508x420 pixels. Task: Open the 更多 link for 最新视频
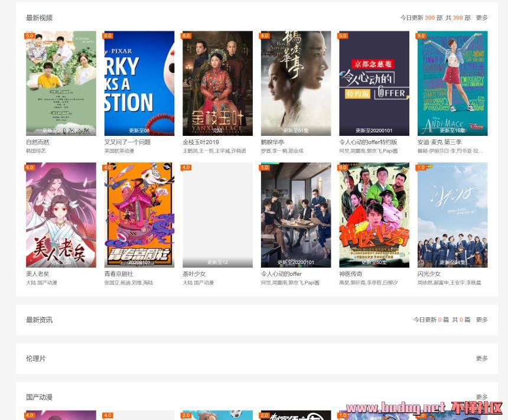(482, 18)
